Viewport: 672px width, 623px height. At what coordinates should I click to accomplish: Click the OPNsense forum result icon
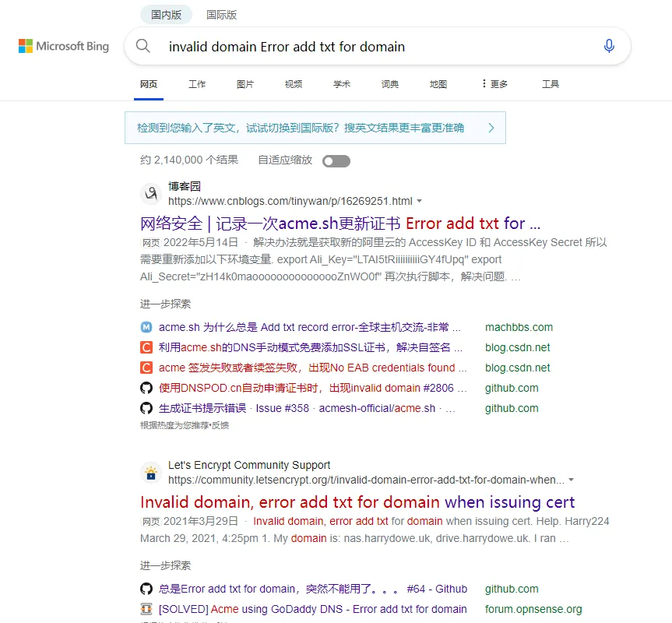(146, 609)
